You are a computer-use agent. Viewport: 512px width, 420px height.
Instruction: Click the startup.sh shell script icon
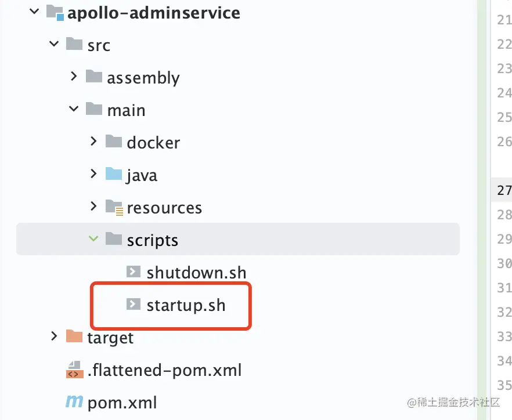[134, 304]
